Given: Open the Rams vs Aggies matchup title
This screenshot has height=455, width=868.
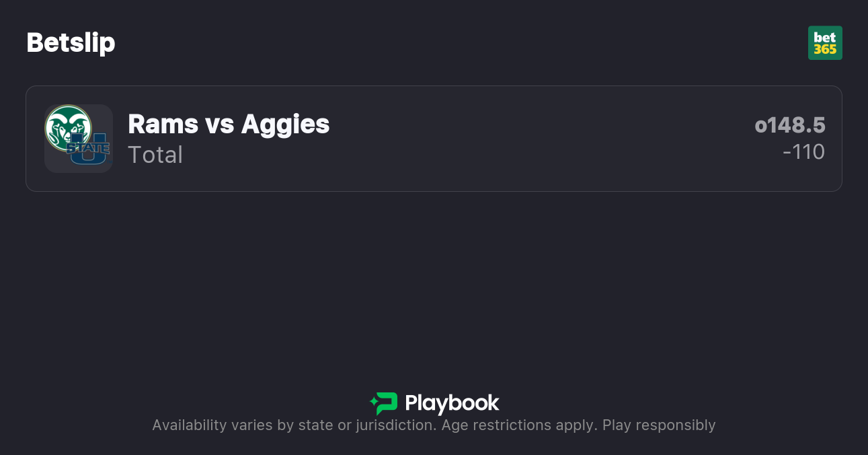Looking at the screenshot, I should [x=229, y=124].
